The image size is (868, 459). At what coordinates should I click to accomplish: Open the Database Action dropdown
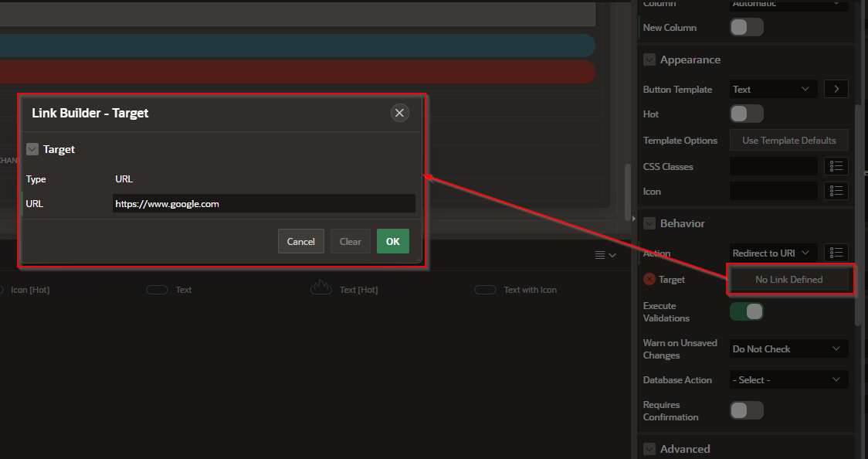point(788,380)
